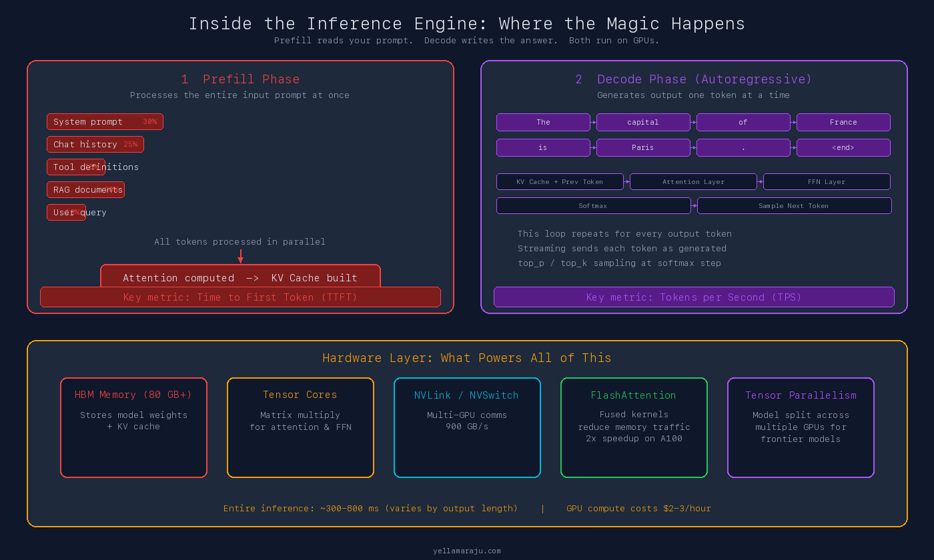The height and width of the screenshot is (560, 934).
Task: Click the red arrow under parallel tokens text
Action: coord(240,254)
